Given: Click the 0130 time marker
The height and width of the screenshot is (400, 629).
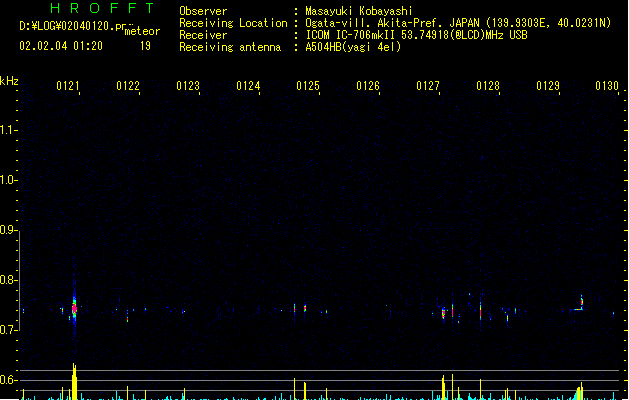Looking at the screenshot, I should point(607,86).
